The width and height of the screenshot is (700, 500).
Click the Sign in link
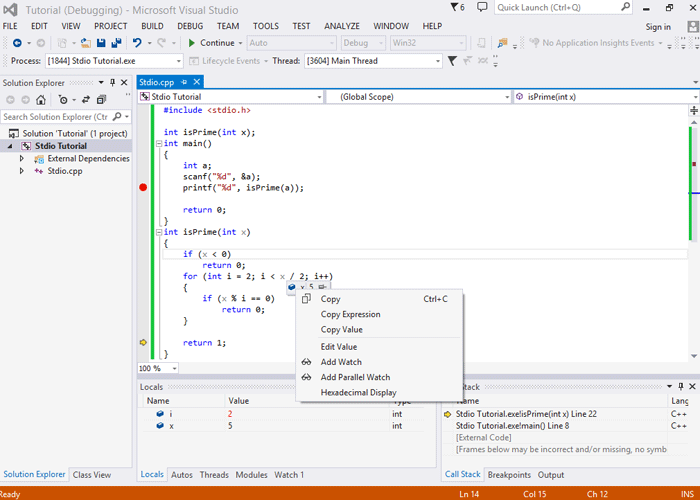click(658, 27)
